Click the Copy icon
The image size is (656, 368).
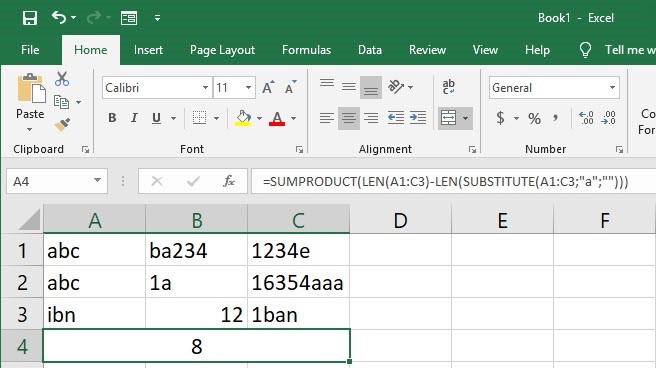pos(62,102)
